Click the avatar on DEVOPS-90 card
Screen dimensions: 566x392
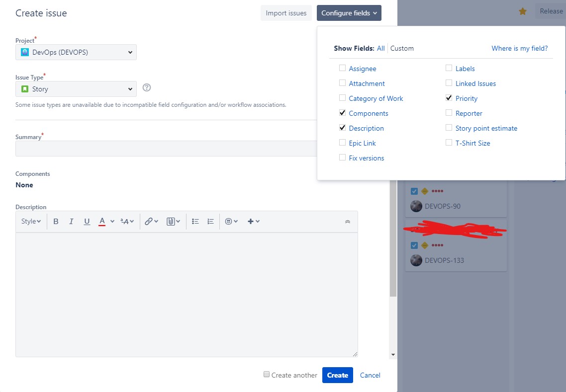(x=416, y=206)
